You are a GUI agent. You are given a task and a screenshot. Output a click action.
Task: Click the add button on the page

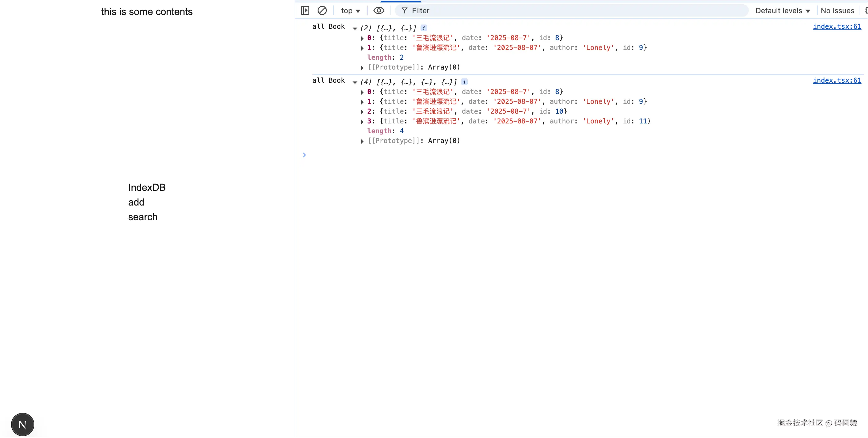coord(136,202)
